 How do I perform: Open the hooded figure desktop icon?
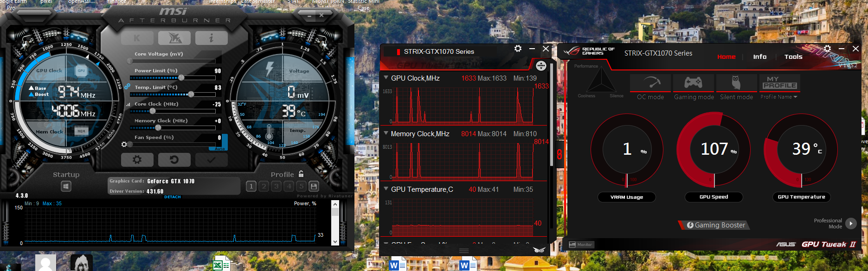click(82, 263)
